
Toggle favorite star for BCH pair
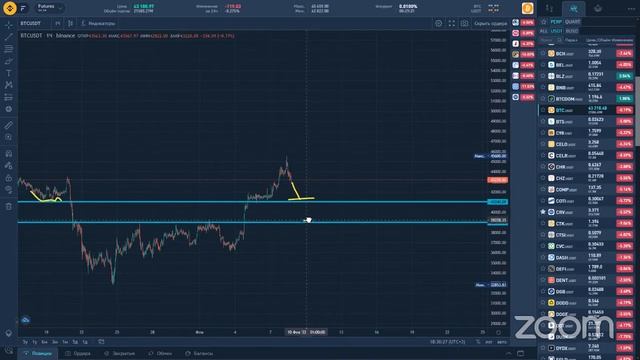(x=543, y=53)
